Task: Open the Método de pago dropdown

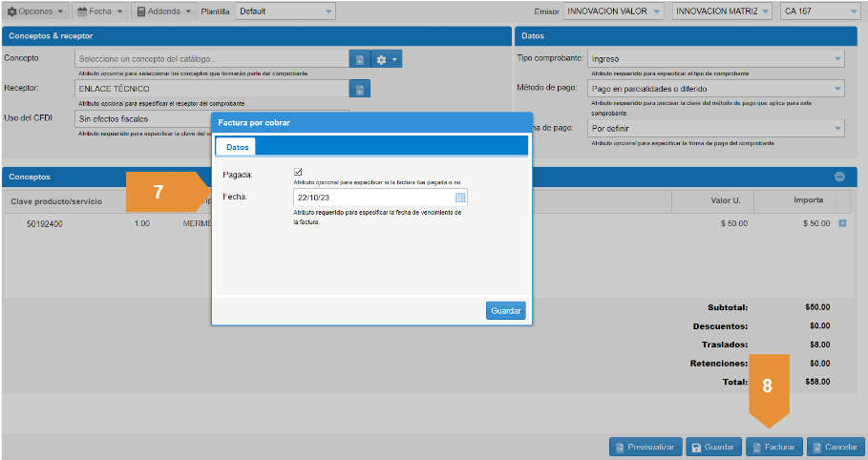Action: coord(716,89)
